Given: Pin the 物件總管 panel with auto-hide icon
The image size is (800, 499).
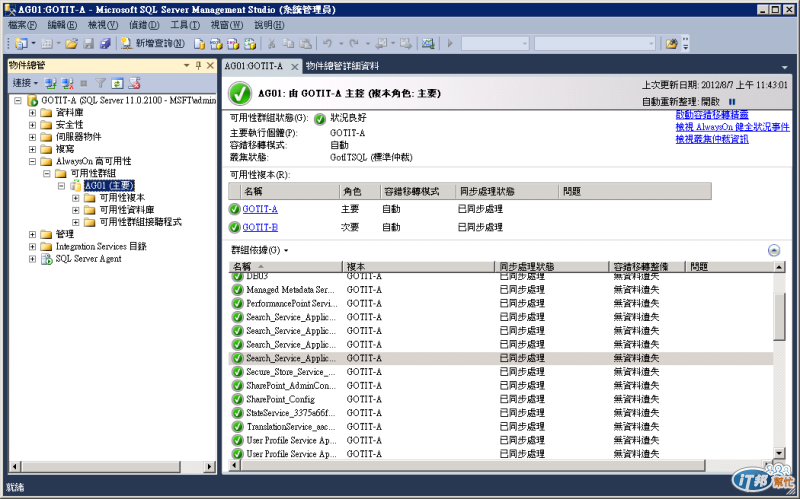Looking at the screenshot, I should click(x=198, y=65).
